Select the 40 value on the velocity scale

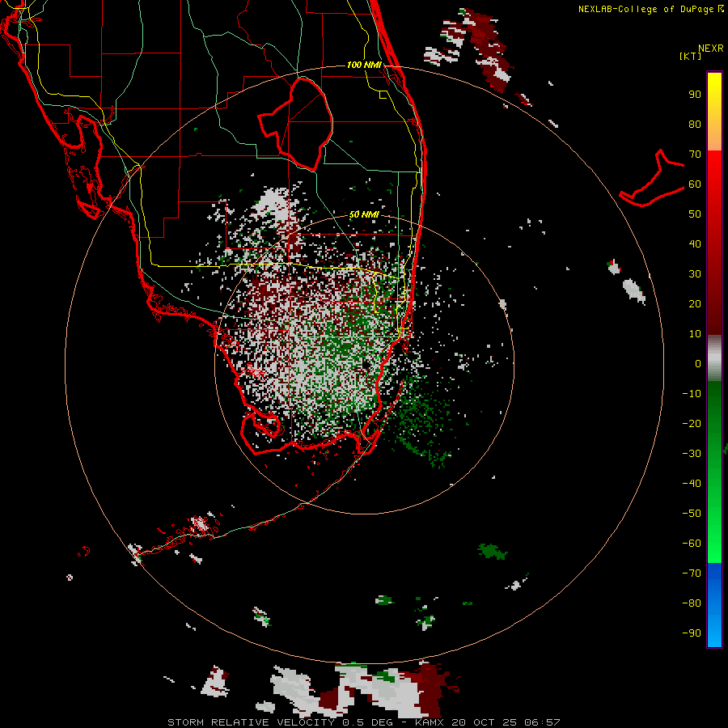695,244
